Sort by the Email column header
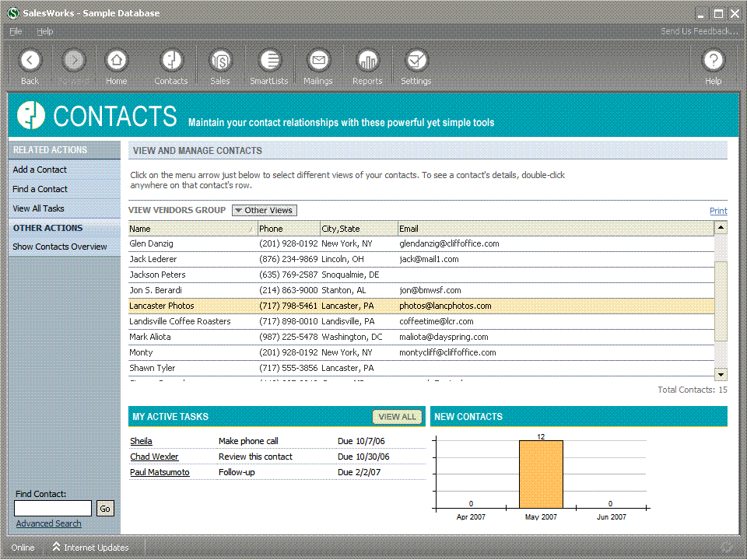 [x=556, y=229]
